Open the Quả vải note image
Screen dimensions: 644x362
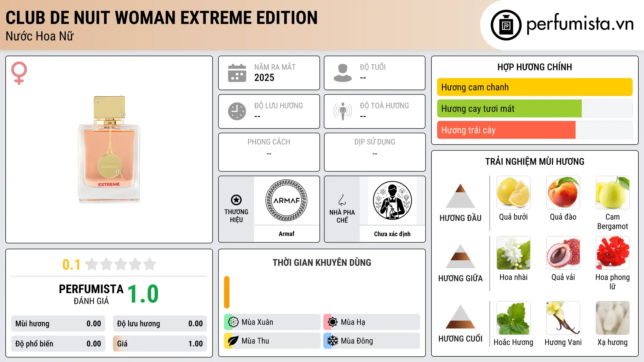click(x=563, y=253)
